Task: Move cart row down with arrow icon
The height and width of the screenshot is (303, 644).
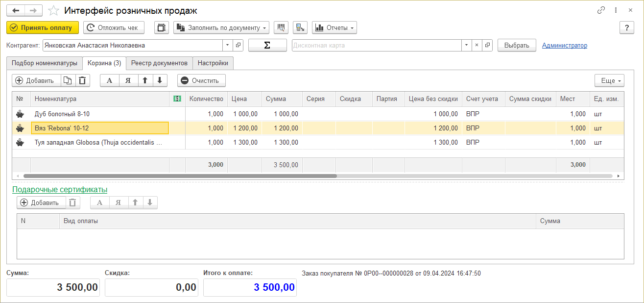Action: [160, 80]
